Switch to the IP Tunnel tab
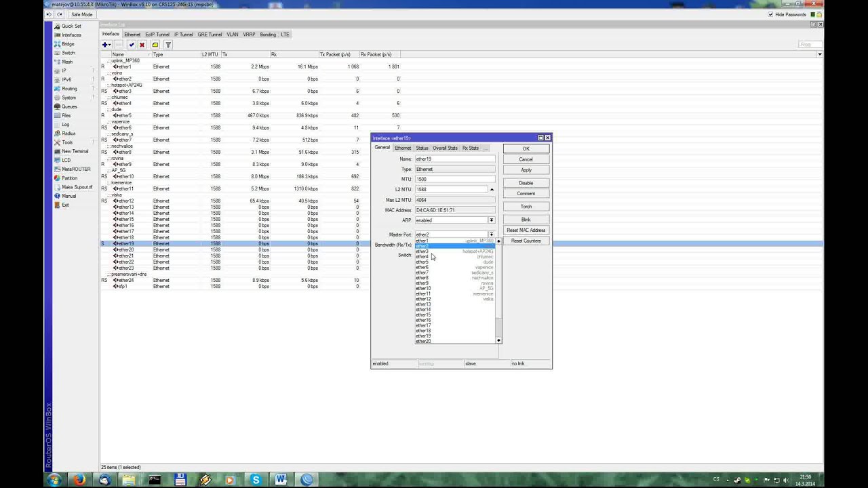Screen dimensions: 868x488 click(x=184, y=35)
